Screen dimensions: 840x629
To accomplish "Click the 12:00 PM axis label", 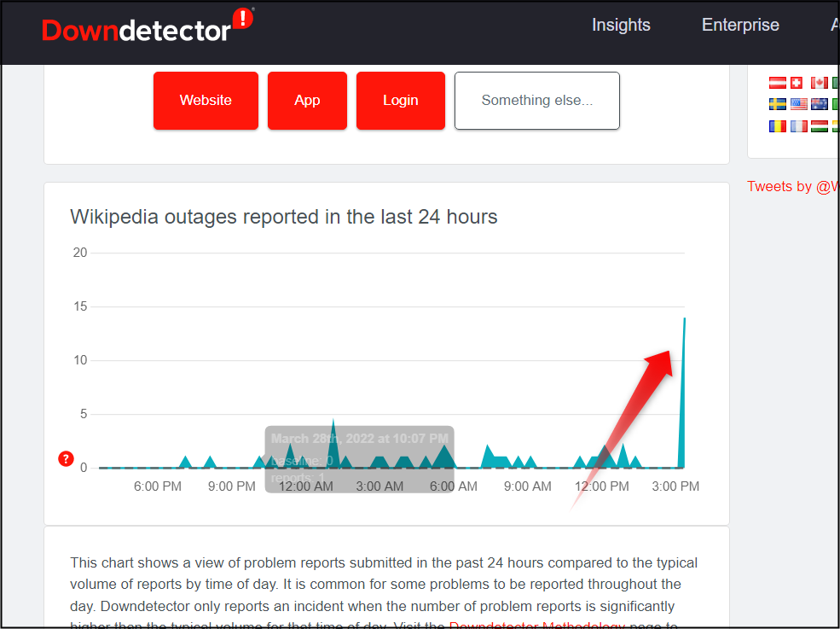I will coord(601,486).
